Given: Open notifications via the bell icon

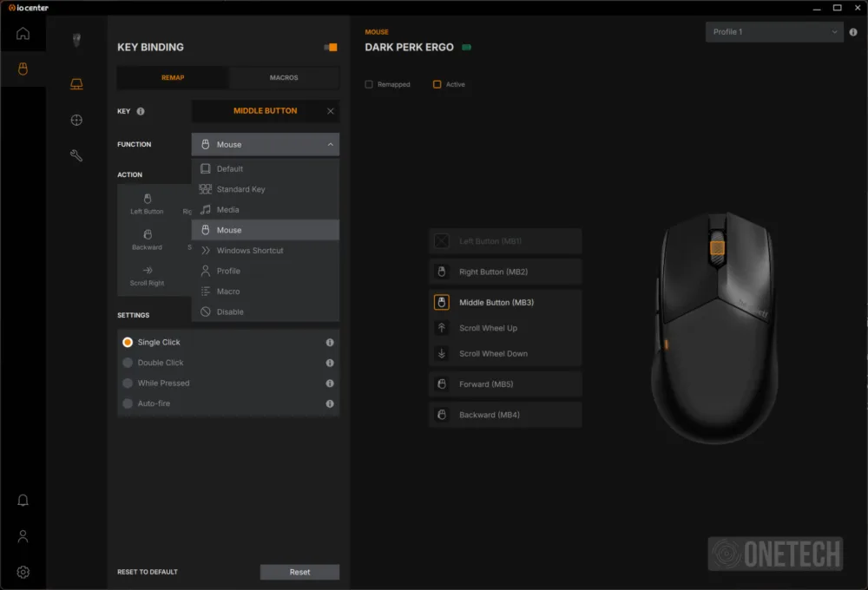Looking at the screenshot, I should coord(23,500).
